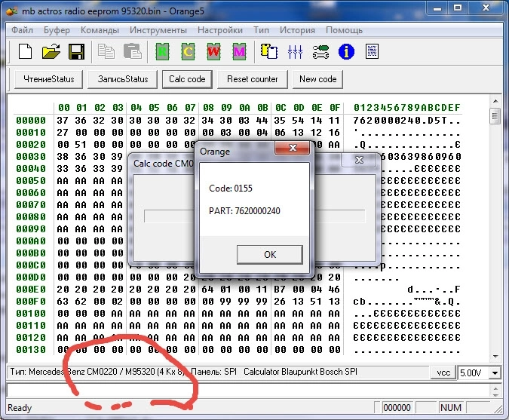
Task: Click red W chip Write icon
Action: 213,51
